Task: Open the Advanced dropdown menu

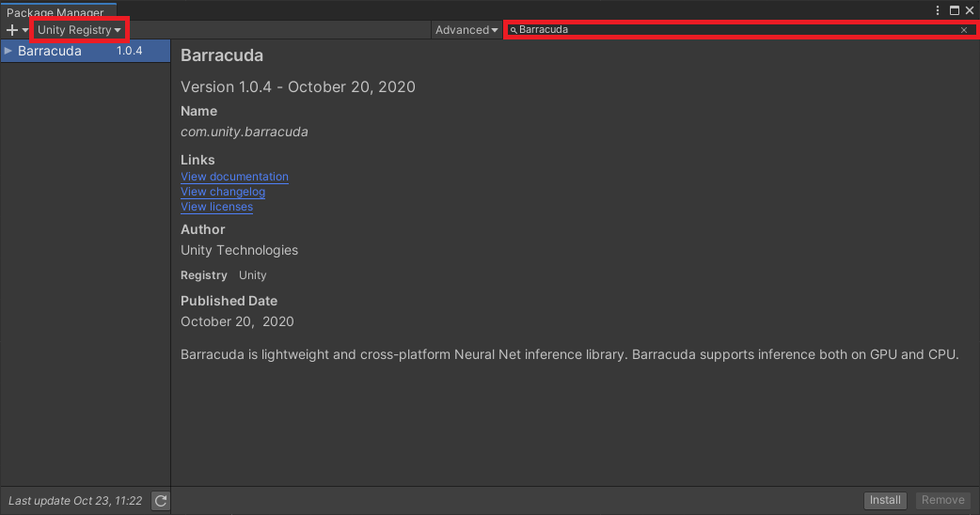Action: (x=466, y=30)
